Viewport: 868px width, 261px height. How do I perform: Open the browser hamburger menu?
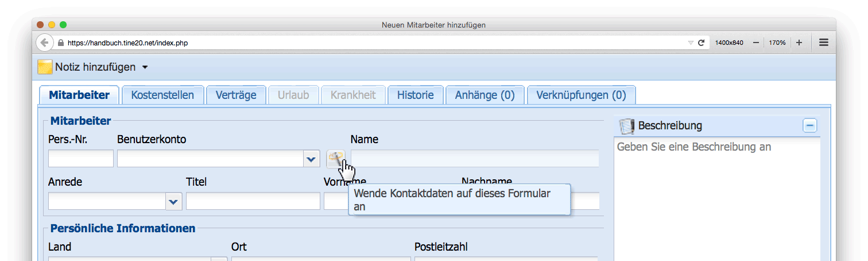[824, 43]
